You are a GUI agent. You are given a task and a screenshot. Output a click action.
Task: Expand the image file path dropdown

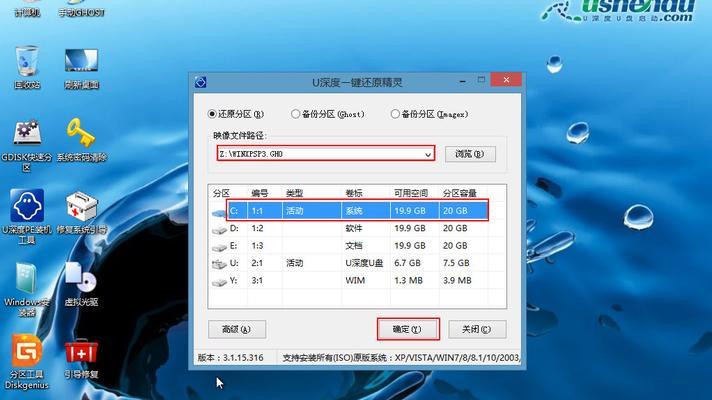pyautogui.click(x=428, y=154)
